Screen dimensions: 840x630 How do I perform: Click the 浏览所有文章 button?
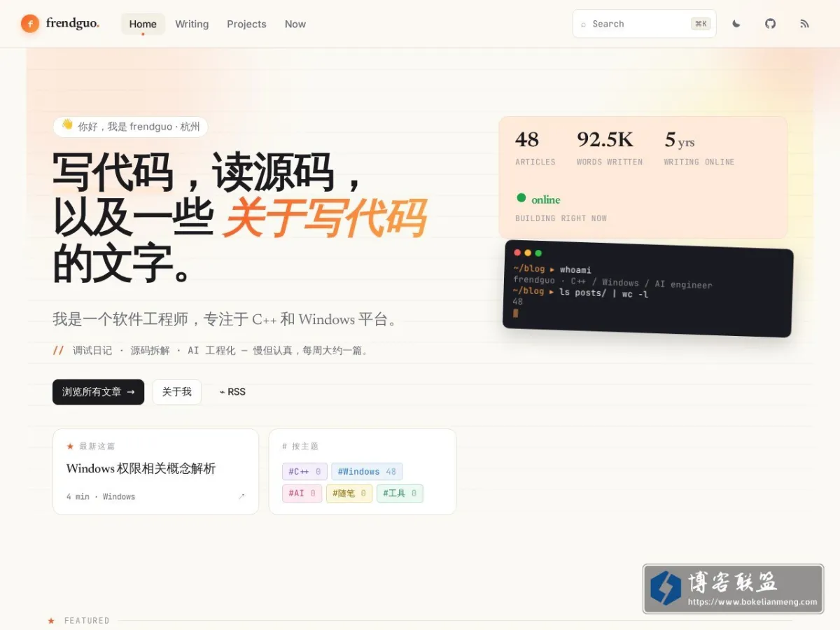(x=98, y=392)
